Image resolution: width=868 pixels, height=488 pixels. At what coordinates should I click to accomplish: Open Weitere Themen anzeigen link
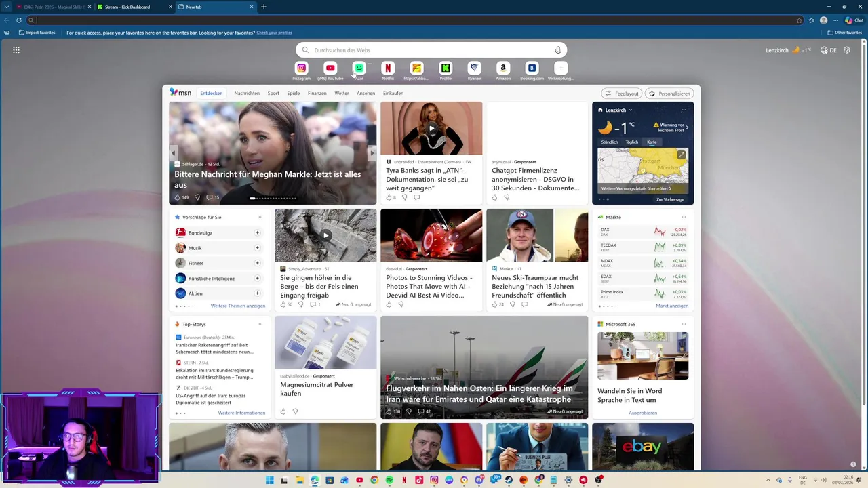point(238,306)
